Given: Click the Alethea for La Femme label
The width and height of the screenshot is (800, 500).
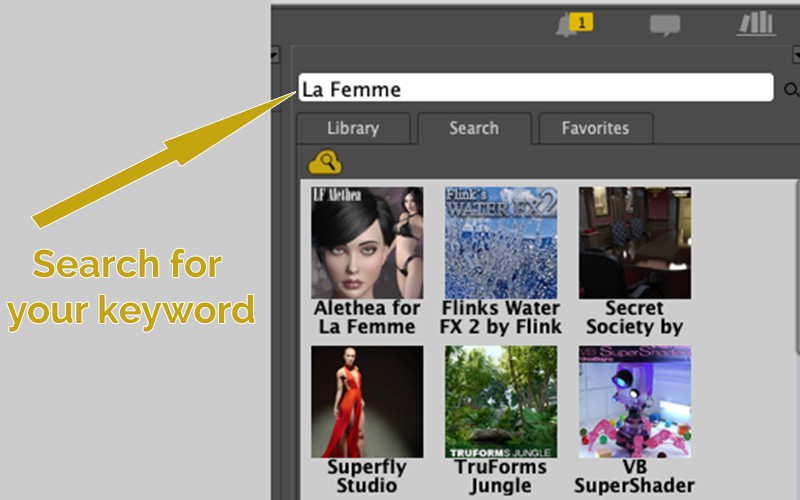Looking at the screenshot, I should (x=367, y=317).
